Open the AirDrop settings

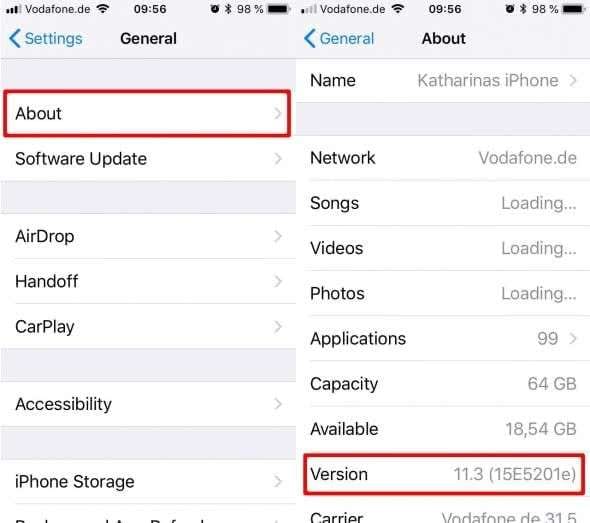[x=148, y=236]
